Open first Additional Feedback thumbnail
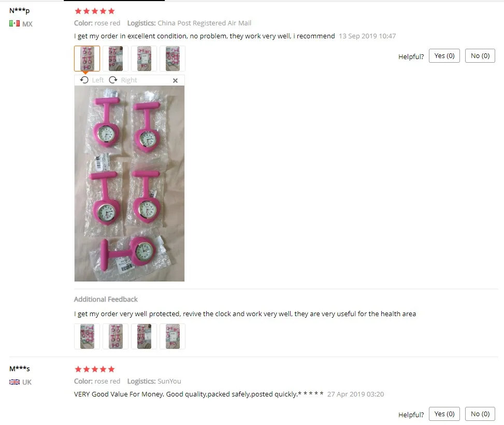Viewport: 504px width, 425px height. (x=87, y=336)
